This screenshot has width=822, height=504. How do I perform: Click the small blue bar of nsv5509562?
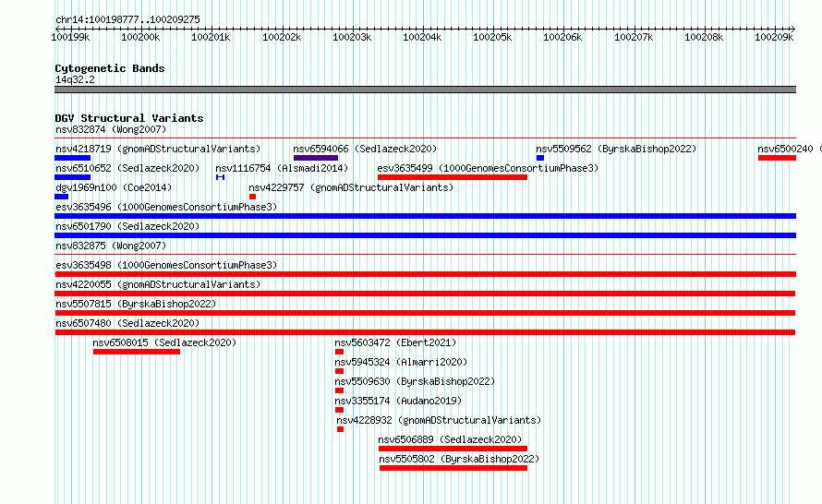[x=540, y=158]
